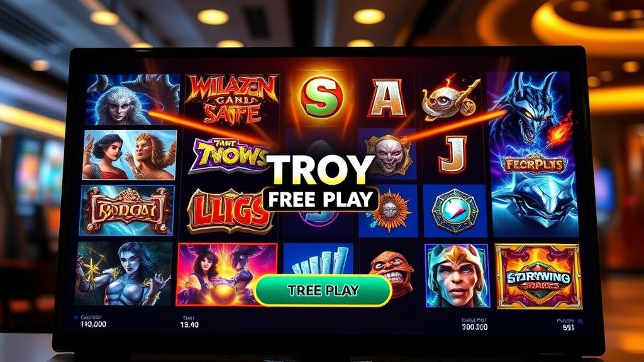Open the blue dragon FEORPLUS game tile
The image size is (644, 362).
point(533,155)
